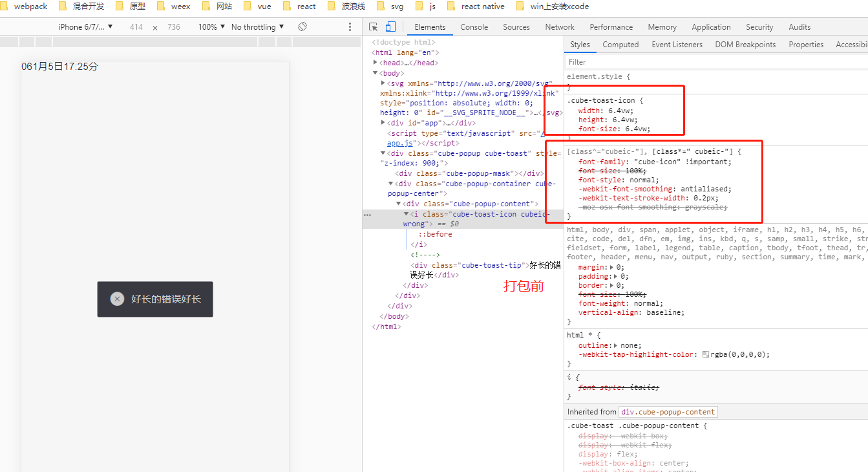Open the js bookmark folder
Image resolution: width=868 pixels, height=472 pixels.
tap(426, 6)
